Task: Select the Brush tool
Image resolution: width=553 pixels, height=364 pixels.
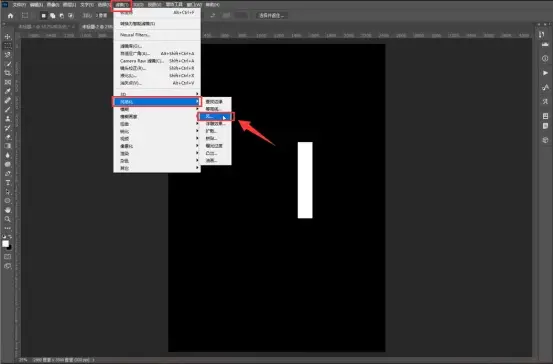Action: (7, 110)
